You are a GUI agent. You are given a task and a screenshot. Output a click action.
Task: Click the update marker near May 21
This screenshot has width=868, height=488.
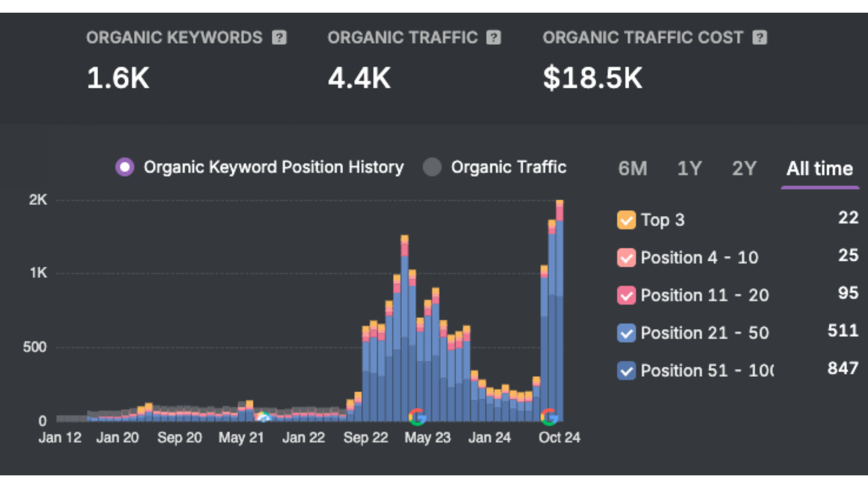264,418
